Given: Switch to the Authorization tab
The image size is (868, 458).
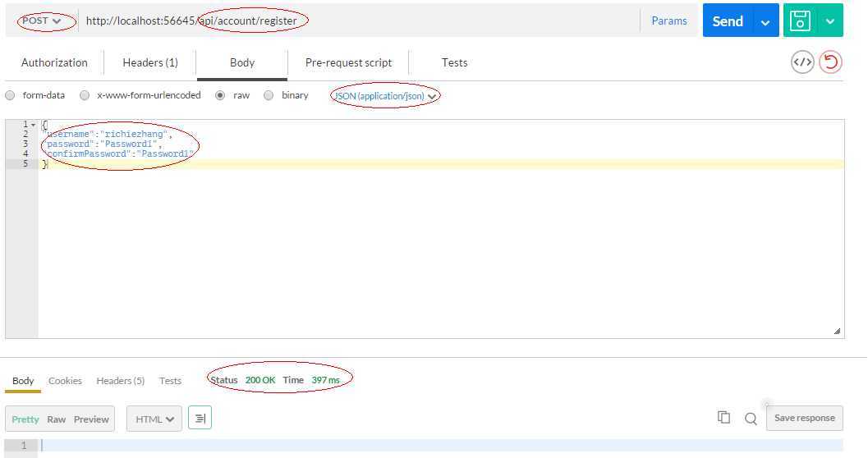Looking at the screenshot, I should 54,62.
